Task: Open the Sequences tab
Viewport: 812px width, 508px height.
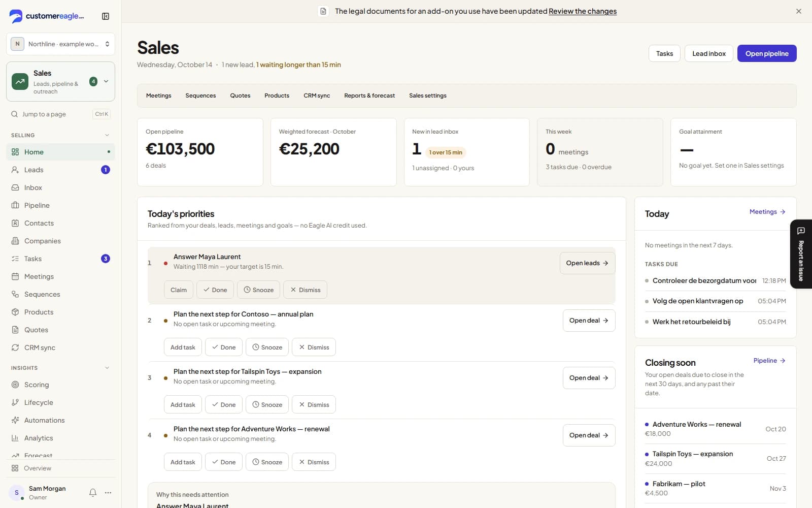Action: pyautogui.click(x=200, y=96)
